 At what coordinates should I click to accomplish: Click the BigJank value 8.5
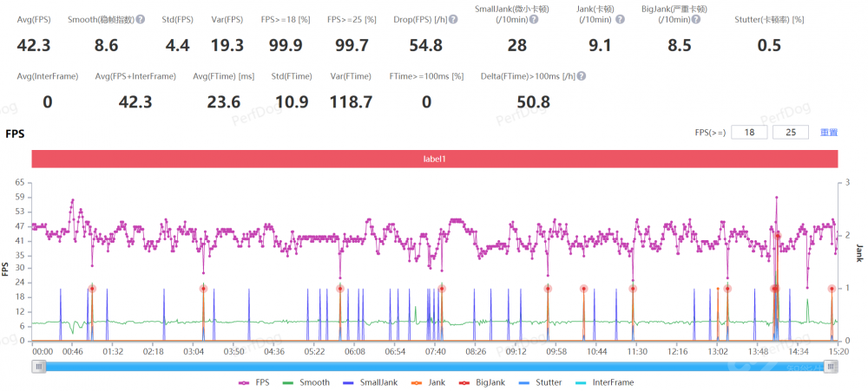680,45
